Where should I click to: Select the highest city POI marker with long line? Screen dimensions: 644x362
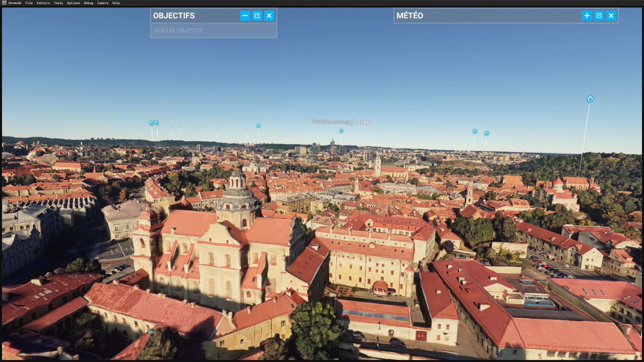[x=590, y=99]
